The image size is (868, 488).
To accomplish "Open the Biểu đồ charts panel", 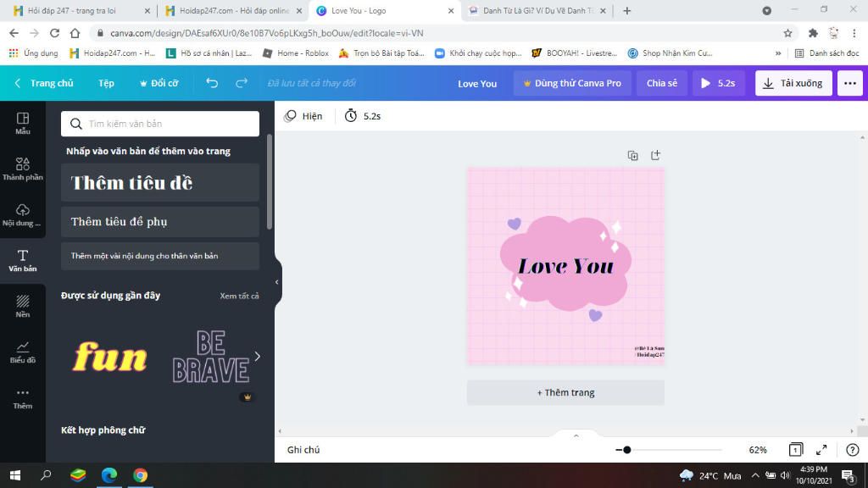I will click(23, 352).
